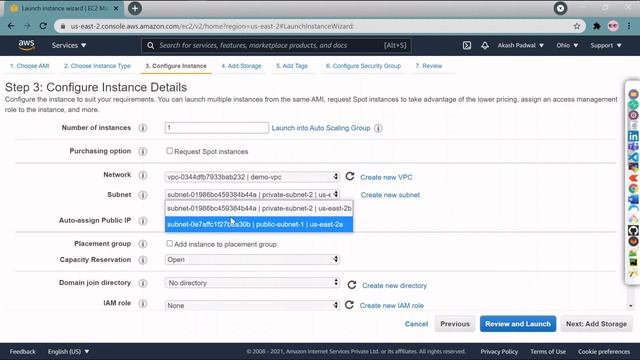Click the Previous button
Image resolution: width=640 pixels, height=360 pixels.
(x=455, y=324)
